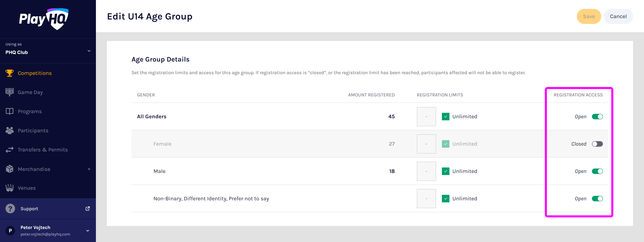Cancel editing the age group
Image resolution: width=644 pixels, height=242 pixels.
[618, 16]
